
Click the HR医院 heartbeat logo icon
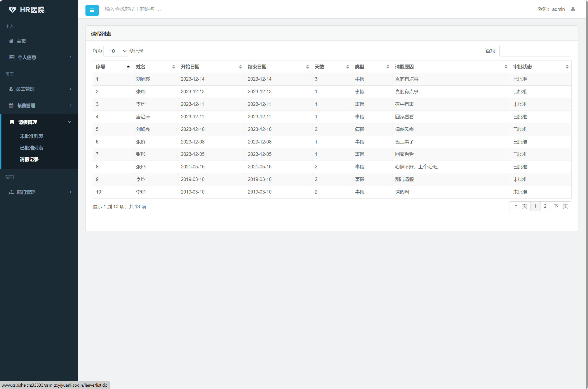click(x=12, y=10)
